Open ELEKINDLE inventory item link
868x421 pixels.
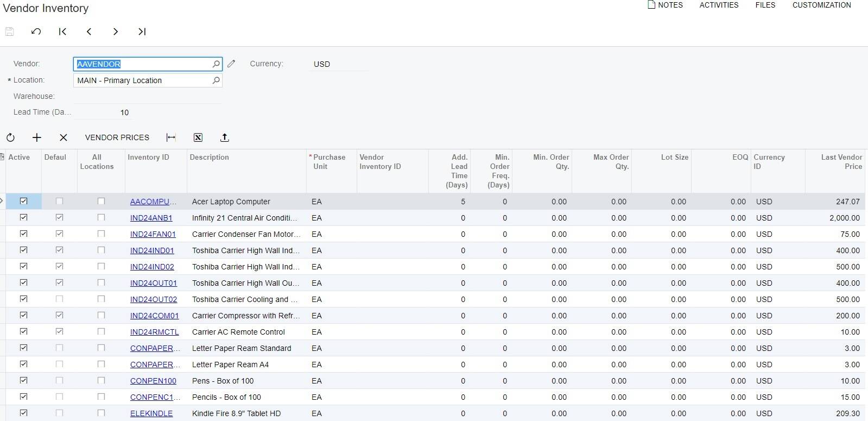click(x=151, y=413)
